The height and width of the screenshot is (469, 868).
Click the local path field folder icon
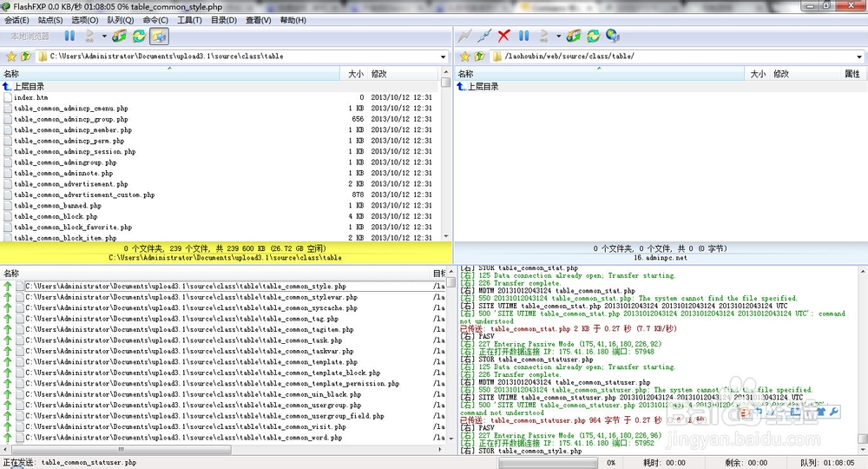coord(43,56)
